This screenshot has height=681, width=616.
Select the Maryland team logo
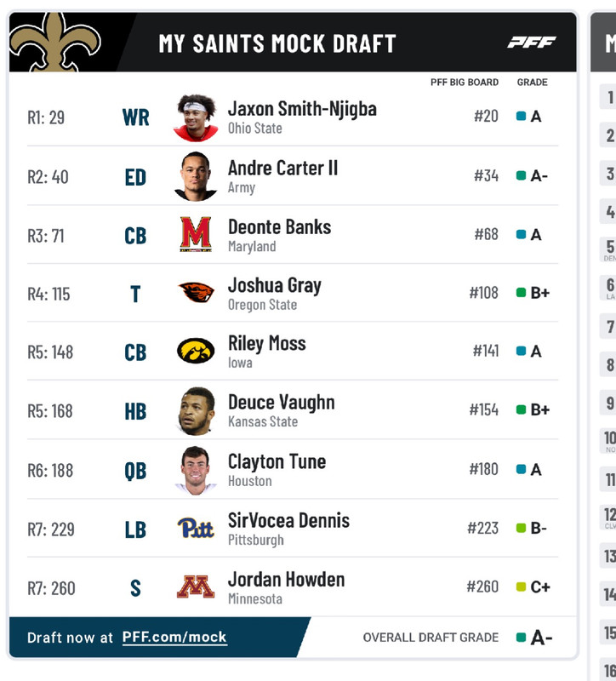coord(196,235)
